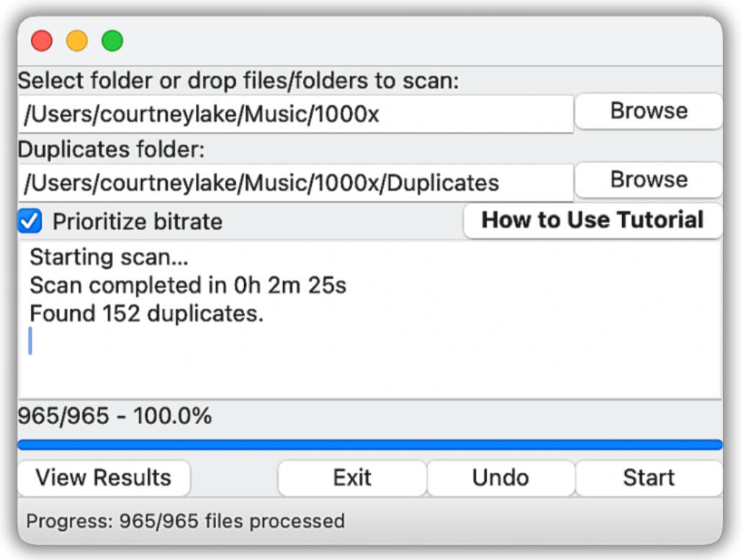Minimize the window with yellow button
The width and height of the screenshot is (741, 560).
click(x=77, y=40)
